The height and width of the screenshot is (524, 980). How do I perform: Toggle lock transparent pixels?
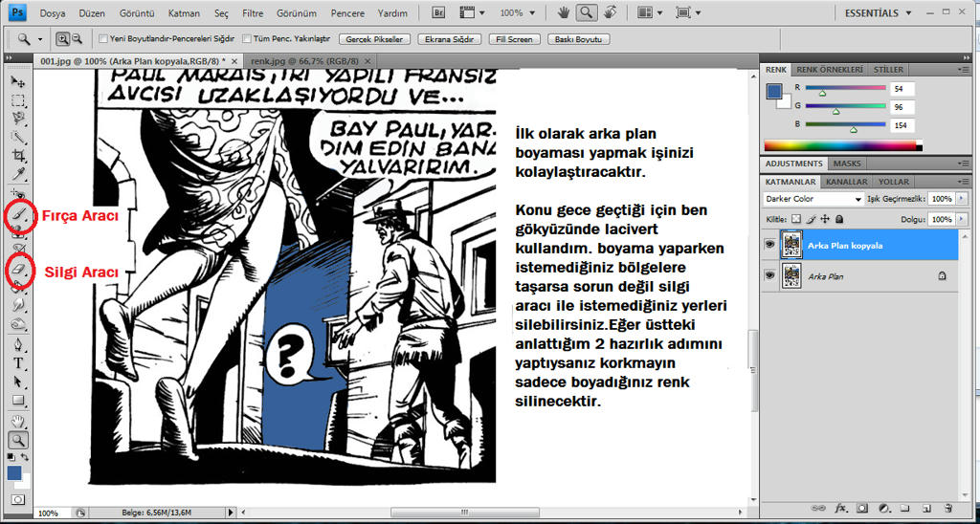(x=796, y=219)
